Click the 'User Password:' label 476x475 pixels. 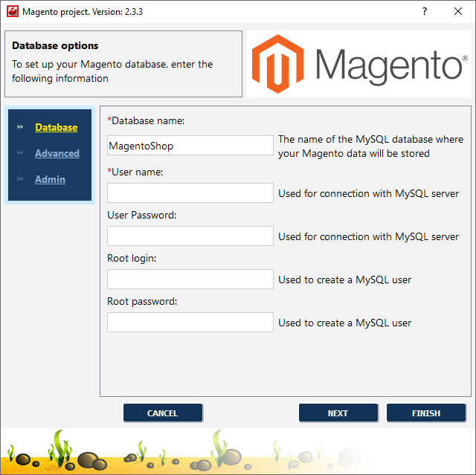tap(142, 215)
